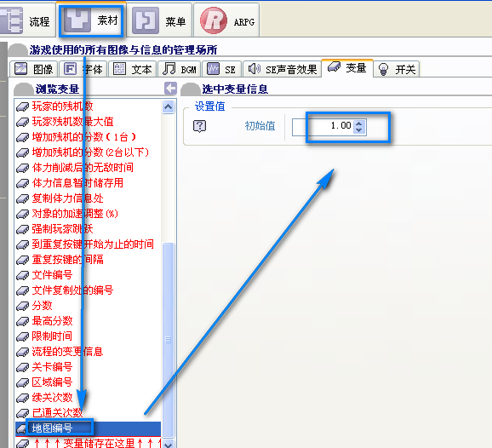492x448 pixels.
Task: Click the help question mark icon
Action: [x=199, y=126]
